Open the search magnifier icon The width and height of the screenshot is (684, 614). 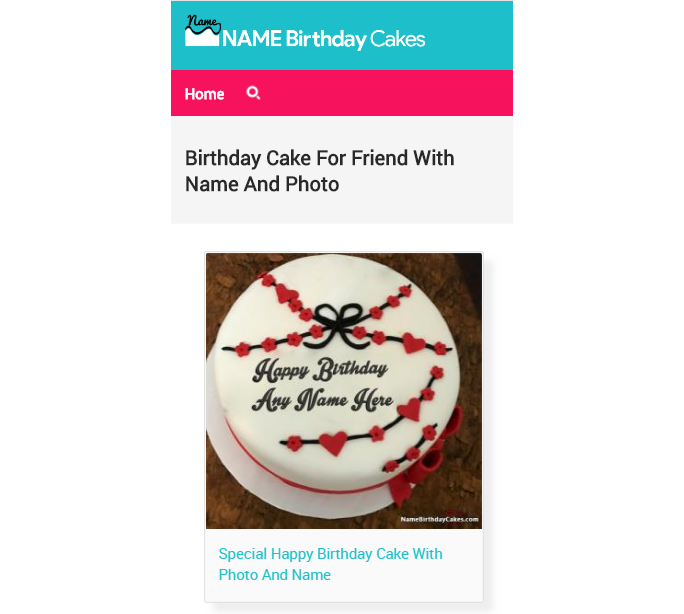point(253,93)
